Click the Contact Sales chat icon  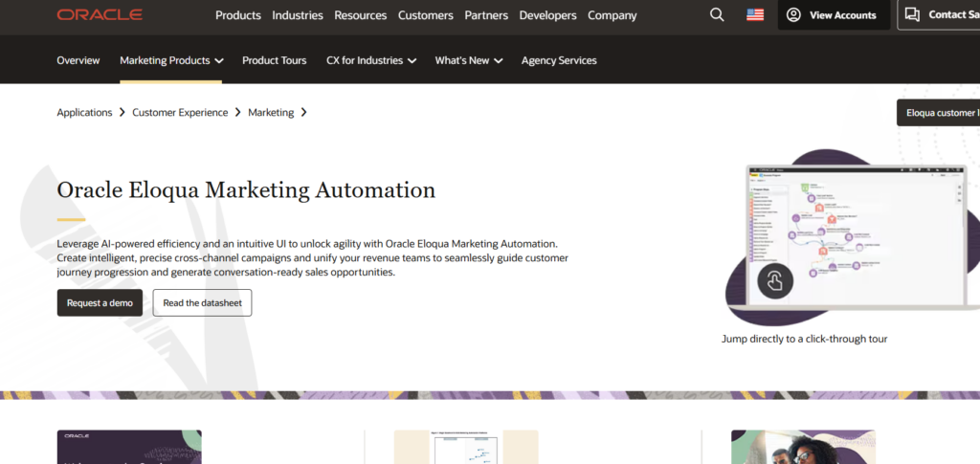[912, 15]
